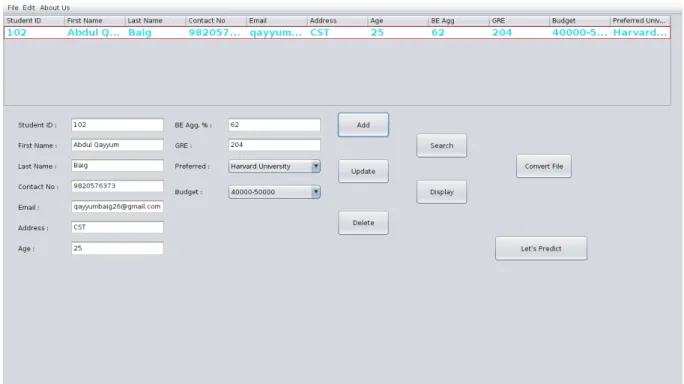Viewport: 684px width, 384px height.
Task: Select the '40000-5...' budget table cell
Action: pyautogui.click(x=580, y=33)
